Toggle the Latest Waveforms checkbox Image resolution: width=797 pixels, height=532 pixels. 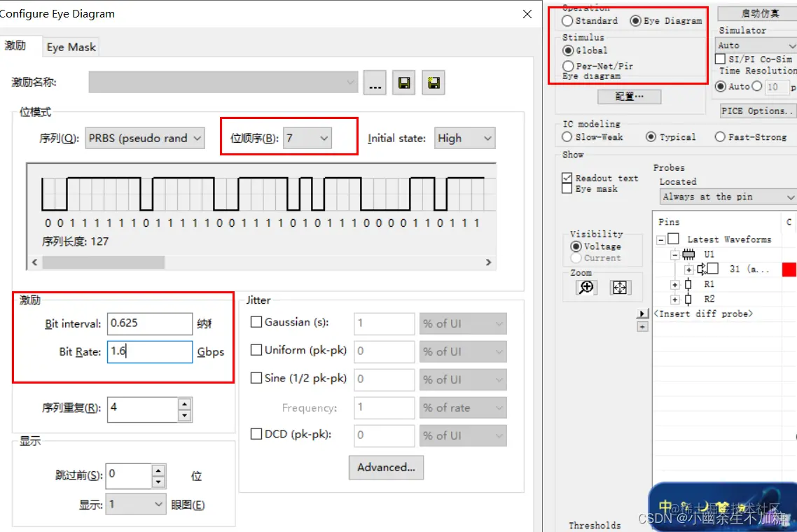click(x=674, y=239)
